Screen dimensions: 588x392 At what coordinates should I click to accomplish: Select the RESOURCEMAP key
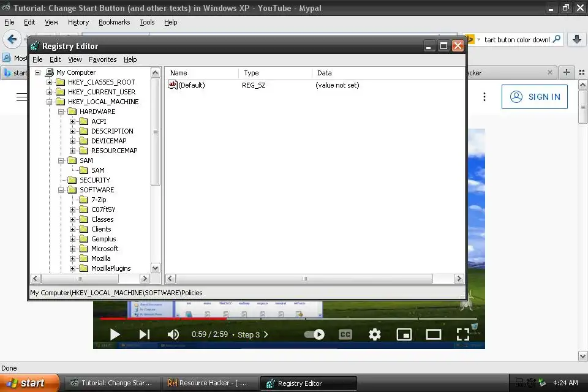pos(115,151)
